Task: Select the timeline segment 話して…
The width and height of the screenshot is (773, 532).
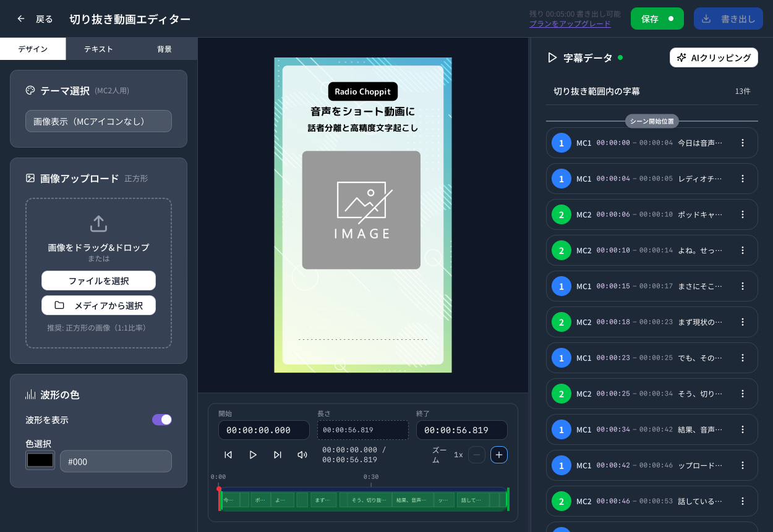Action: 473,500
